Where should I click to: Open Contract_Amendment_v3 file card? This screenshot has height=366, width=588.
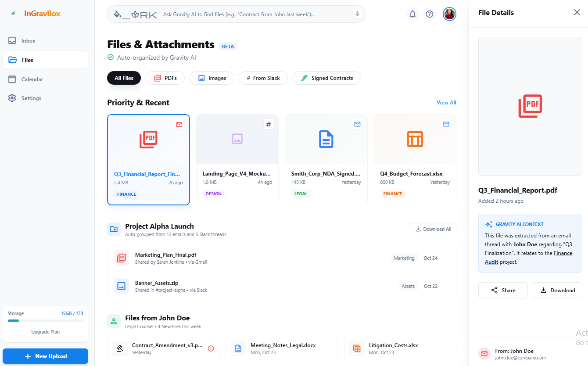pyautogui.click(x=163, y=348)
